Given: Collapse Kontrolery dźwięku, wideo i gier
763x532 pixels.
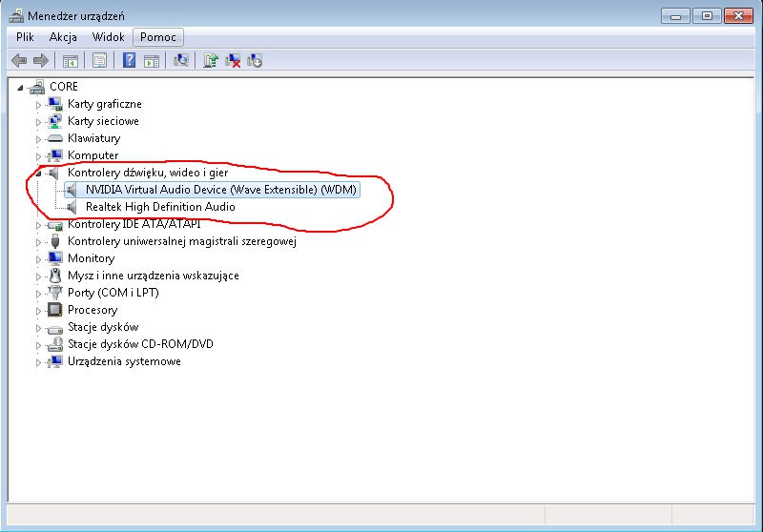Looking at the screenshot, I should click(38, 174).
